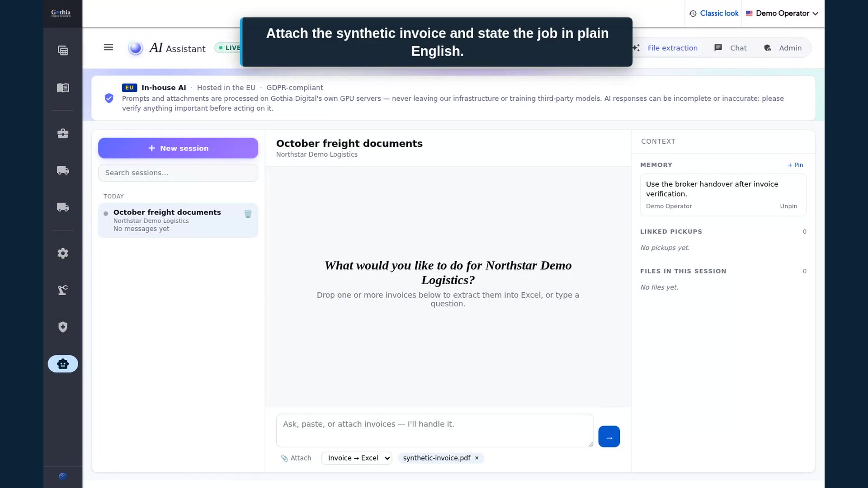Focus the Search sessions field
This screenshot has height=488, width=868.
click(x=178, y=173)
